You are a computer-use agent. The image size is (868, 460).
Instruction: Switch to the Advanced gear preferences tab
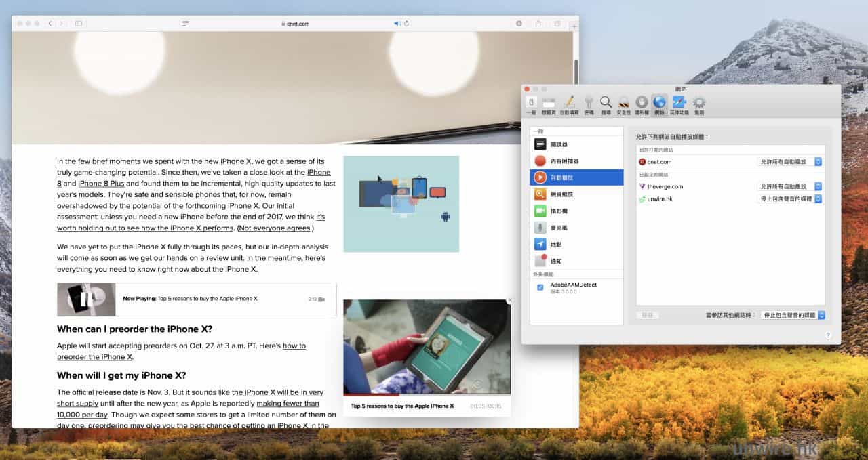point(698,104)
